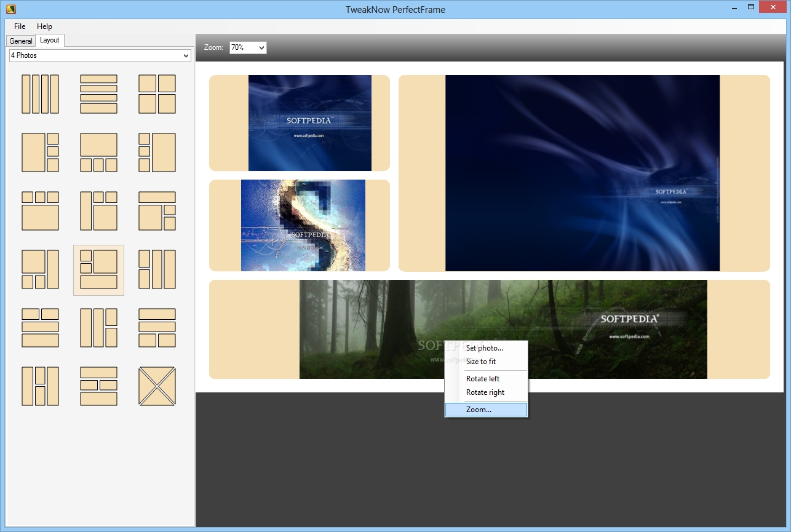
Task: Select the diagonal X four-triangle layout
Action: pos(157,386)
